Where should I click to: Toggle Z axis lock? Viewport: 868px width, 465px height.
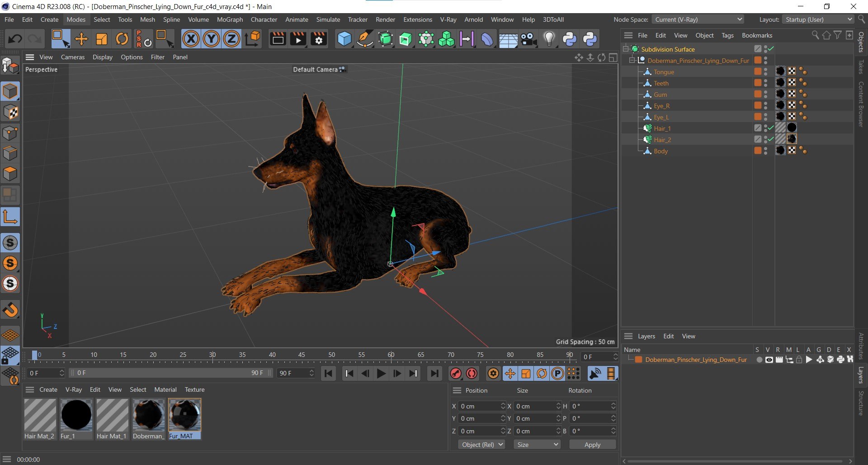pos(231,39)
